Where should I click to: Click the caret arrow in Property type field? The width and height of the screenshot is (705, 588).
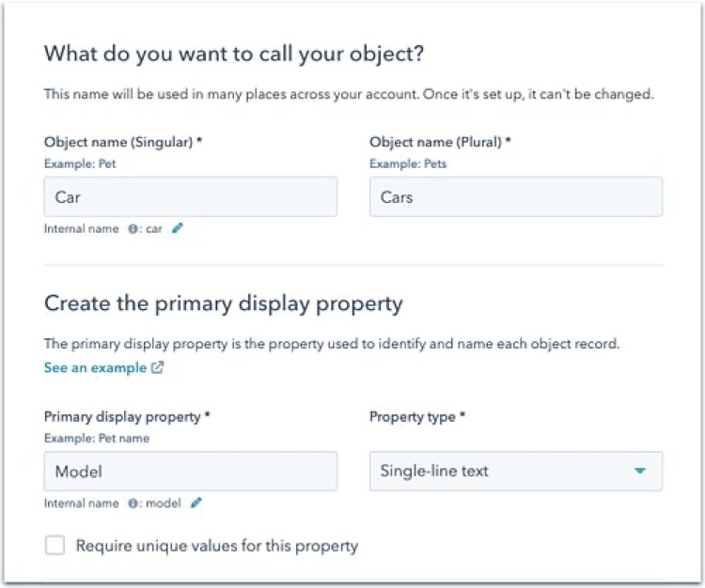click(x=640, y=471)
